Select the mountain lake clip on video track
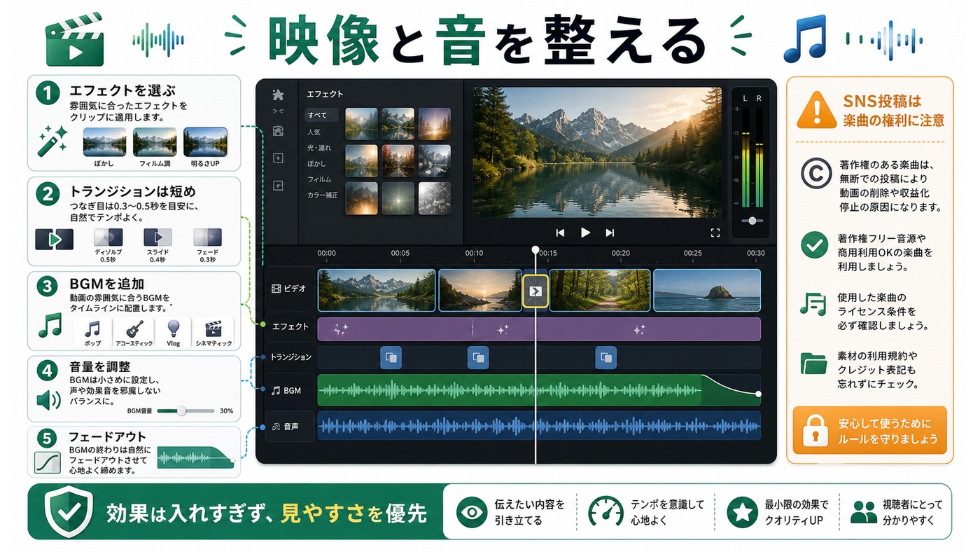Screen dimensions: 980x552 [377, 290]
